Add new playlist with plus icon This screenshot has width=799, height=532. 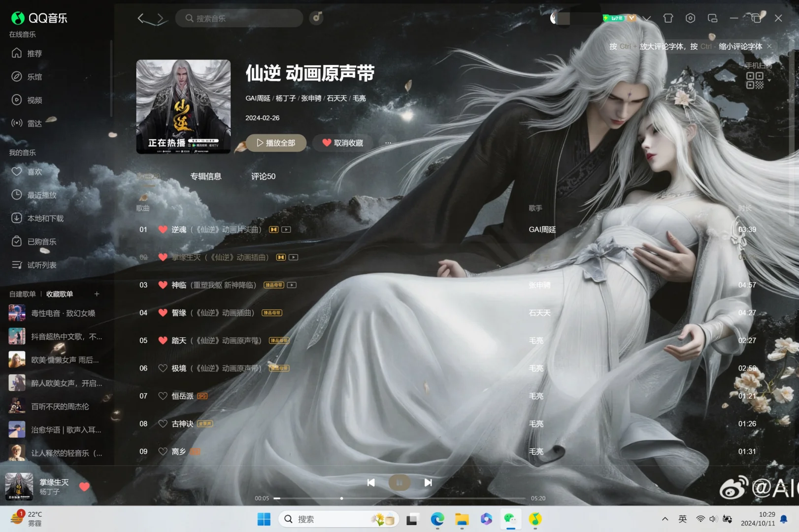97,294
